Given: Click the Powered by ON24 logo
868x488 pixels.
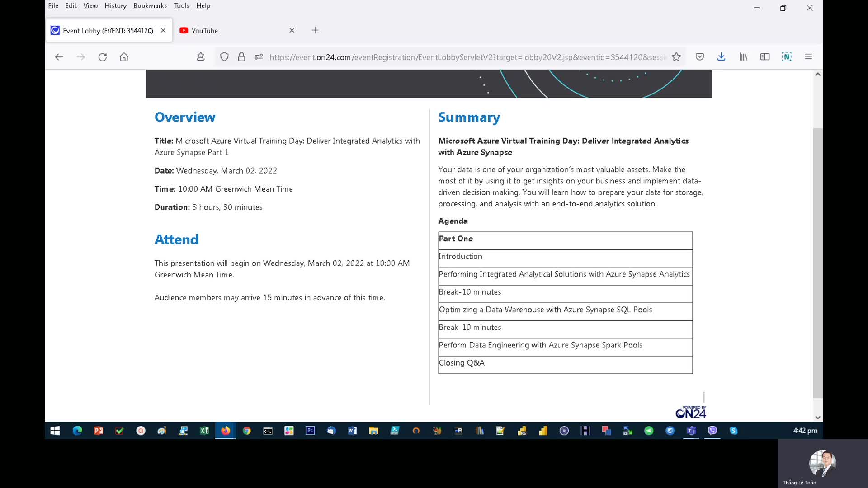Looking at the screenshot, I should (690, 412).
